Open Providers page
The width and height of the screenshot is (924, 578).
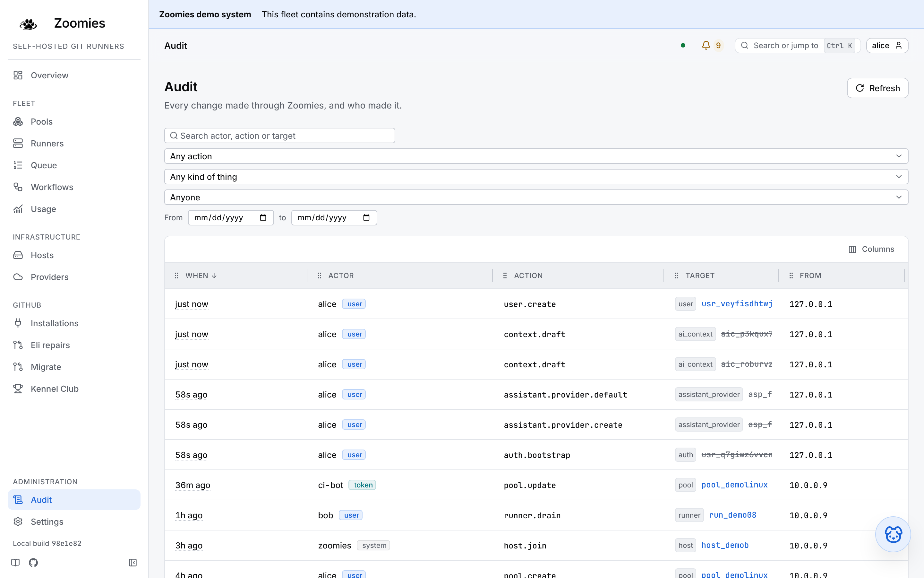click(74, 277)
